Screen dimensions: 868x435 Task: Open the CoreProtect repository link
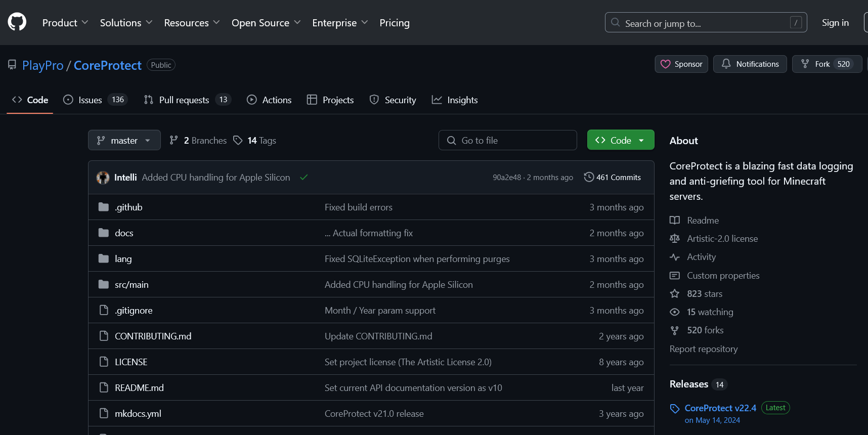click(x=108, y=65)
